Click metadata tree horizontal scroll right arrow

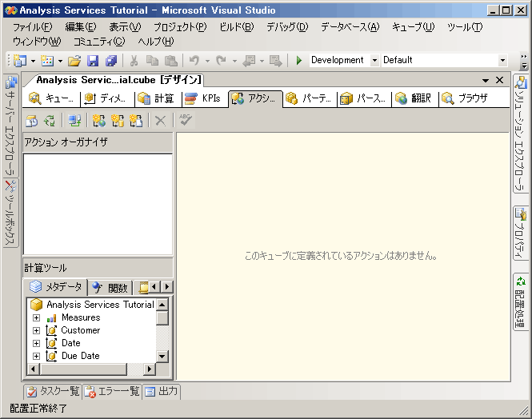point(149,369)
